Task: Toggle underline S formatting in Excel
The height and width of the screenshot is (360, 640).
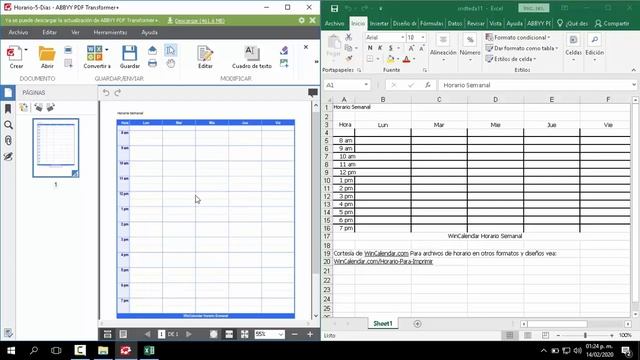Action: pyautogui.click(x=391, y=48)
